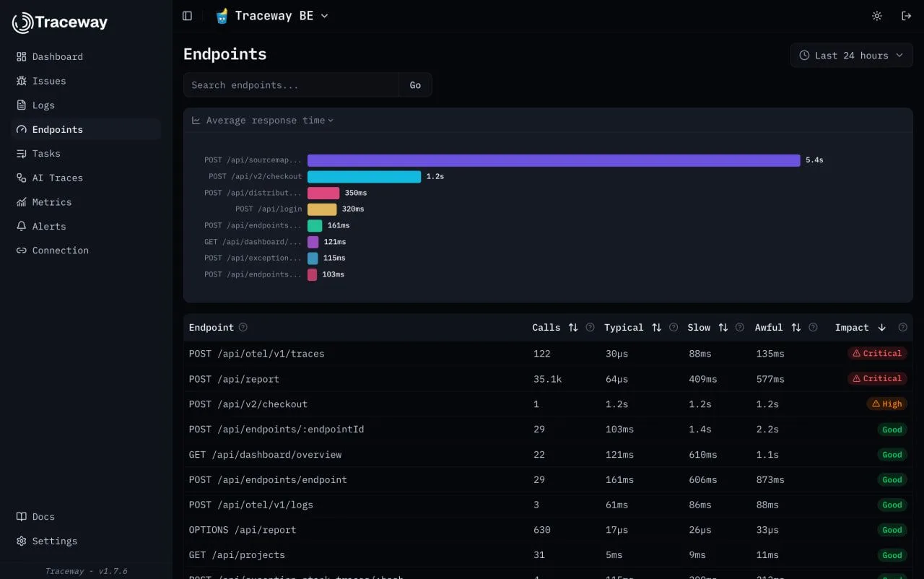The height and width of the screenshot is (579, 924).
Task: Open POST /api/v2/checkout table row
Action: (548, 404)
